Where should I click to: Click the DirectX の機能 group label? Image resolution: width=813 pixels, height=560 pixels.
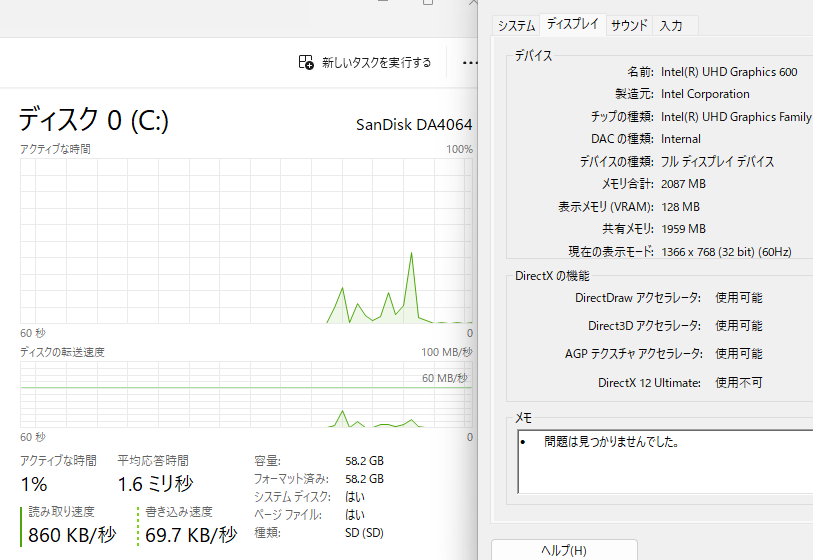(x=552, y=276)
